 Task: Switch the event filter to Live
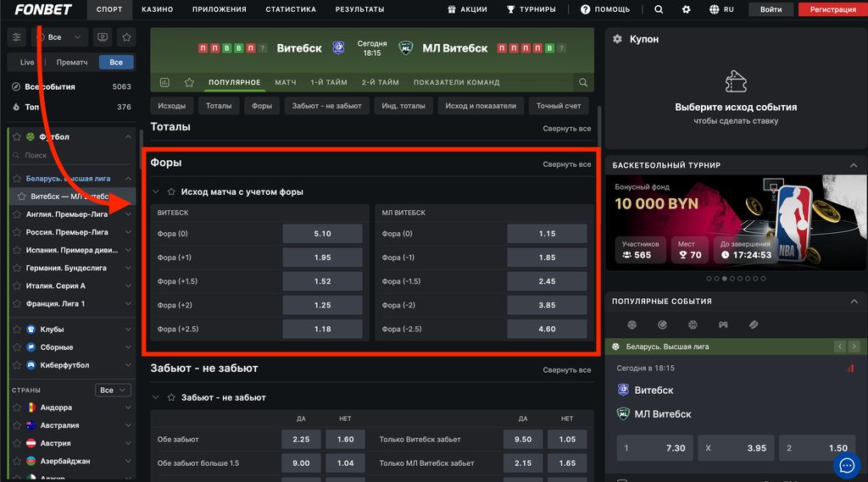point(27,62)
